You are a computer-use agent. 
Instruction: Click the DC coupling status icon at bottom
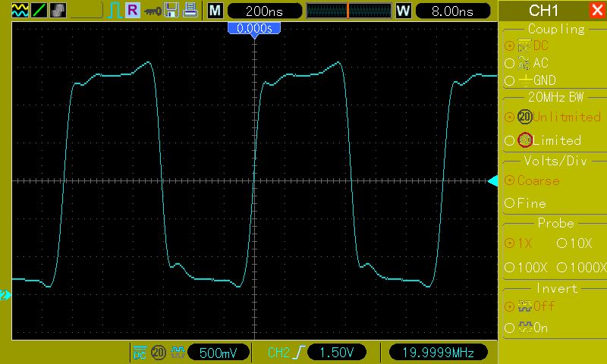pyautogui.click(x=140, y=353)
